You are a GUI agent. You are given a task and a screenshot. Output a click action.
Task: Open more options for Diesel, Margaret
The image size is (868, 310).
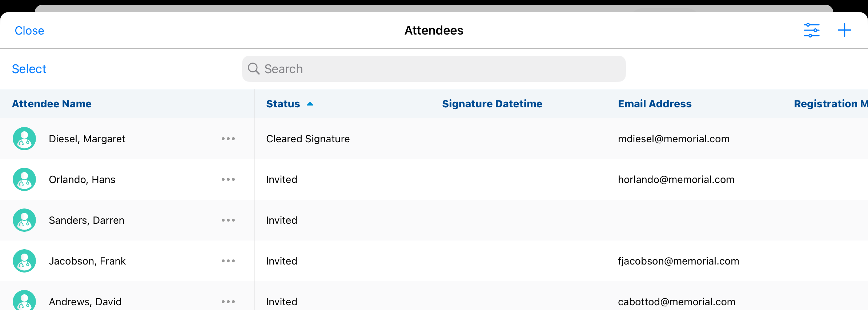(x=228, y=139)
